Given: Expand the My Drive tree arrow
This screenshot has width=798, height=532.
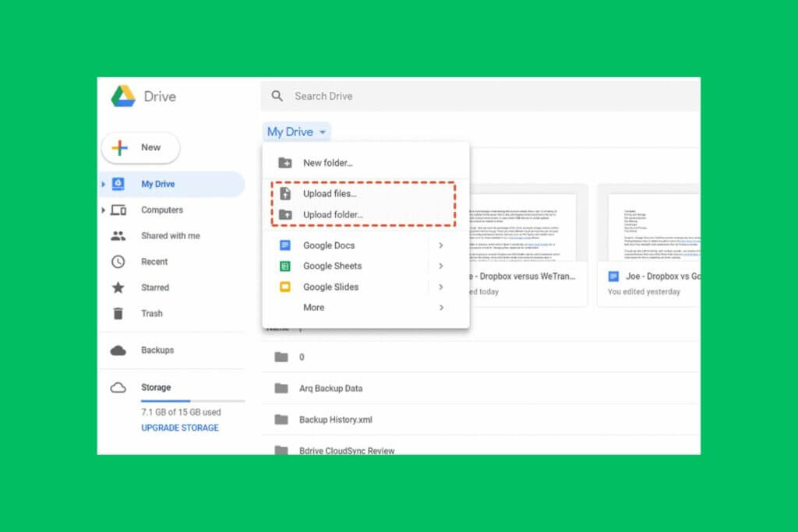Looking at the screenshot, I should pyautogui.click(x=103, y=185).
